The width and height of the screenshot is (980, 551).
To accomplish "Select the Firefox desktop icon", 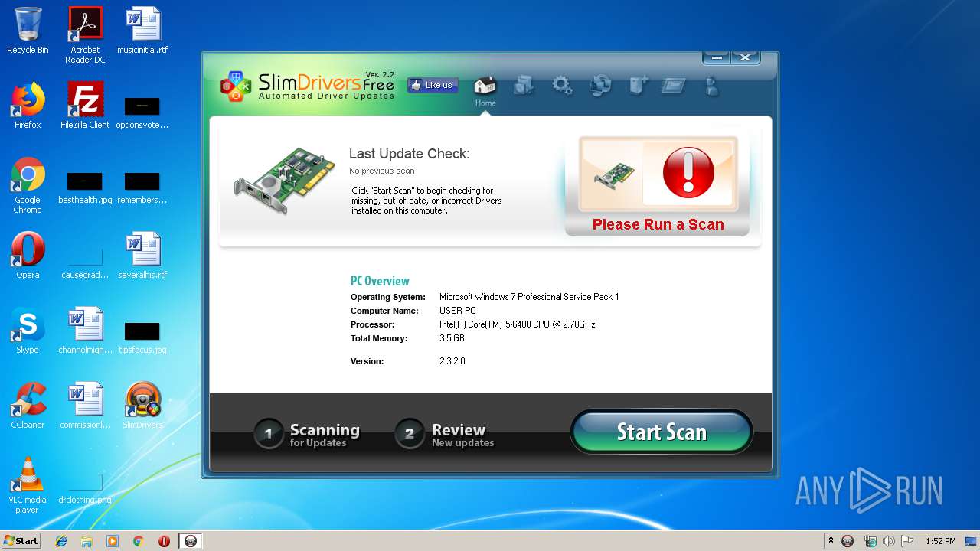I will pos(28,106).
